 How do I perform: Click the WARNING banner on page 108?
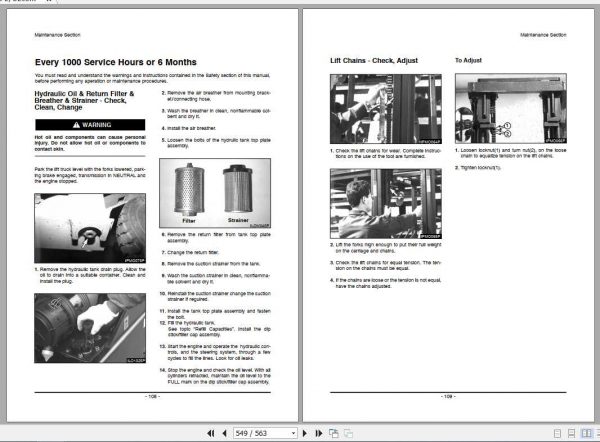click(90, 125)
